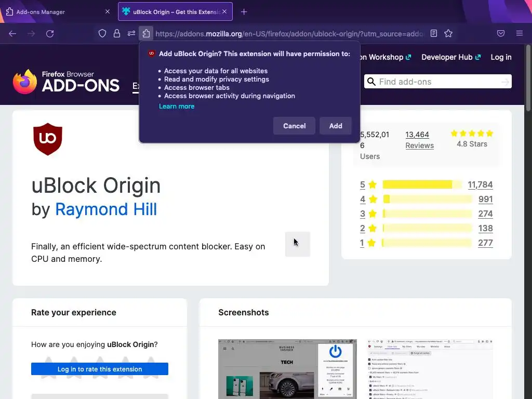532x399 pixels.
Task: Click the search magnifier icon
Action: [x=371, y=82]
